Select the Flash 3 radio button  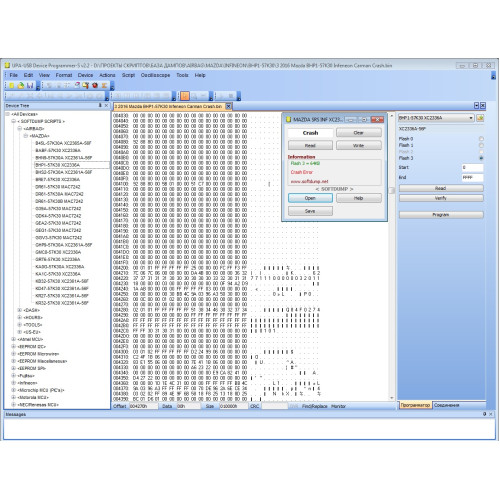(481, 158)
